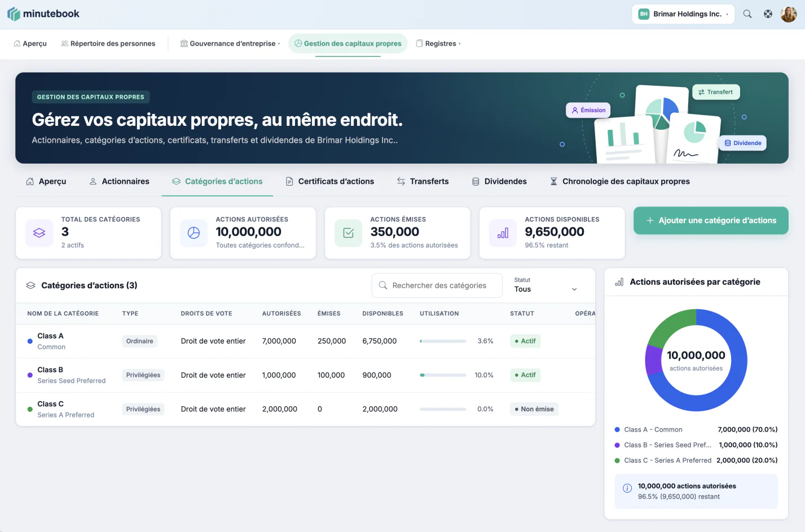Select Gestion des capitaux propres nav item
The image size is (805, 532).
point(348,43)
